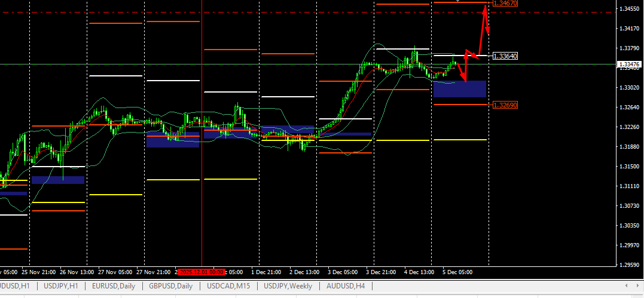Click the 5 Dec 05:00 time label
The image size is (644, 298).
click(457, 272)
